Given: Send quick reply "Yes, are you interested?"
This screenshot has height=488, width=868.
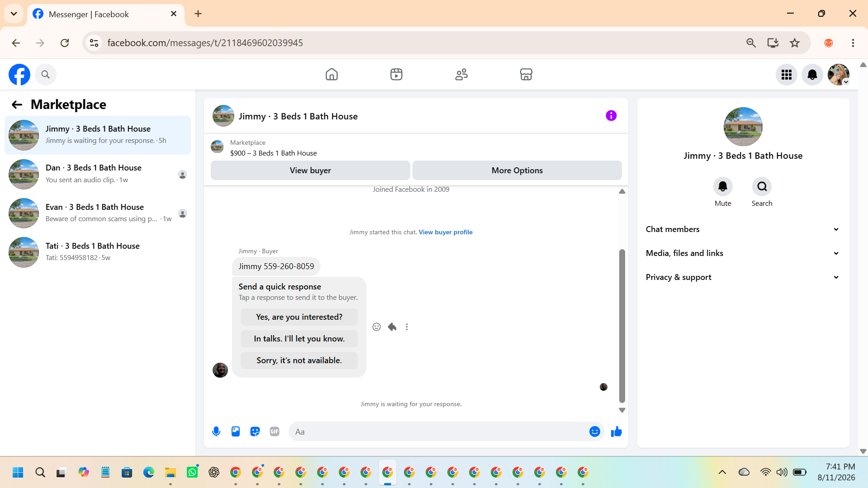Looking at the screenshot, I should tap(299, 317).
